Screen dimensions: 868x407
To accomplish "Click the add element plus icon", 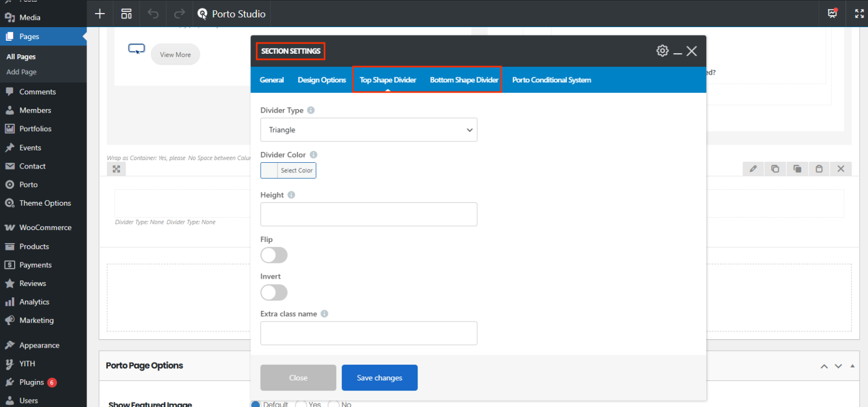I will [x=100, y=14].
